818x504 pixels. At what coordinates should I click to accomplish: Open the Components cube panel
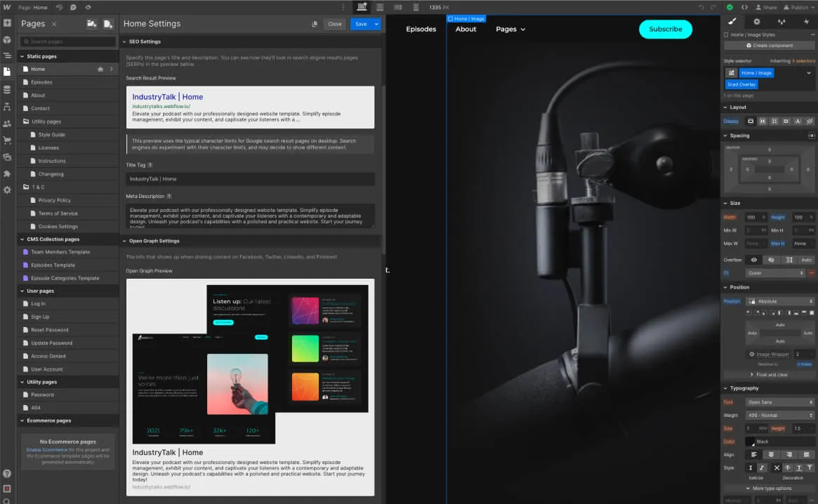pyautogui.click(x=7, y=39)
